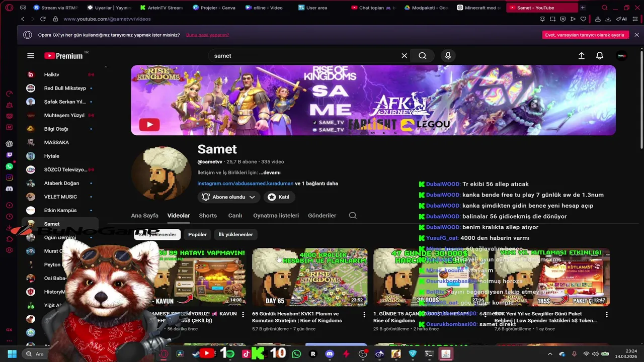Switch to the Projeler - Canva browser tab
This screenshot has height=362, width=644.
click(x=214, y=8)
